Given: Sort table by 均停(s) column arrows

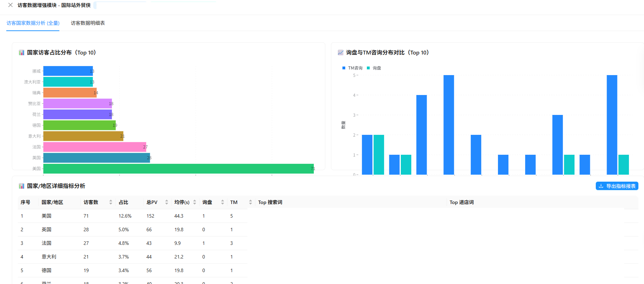Looking at the screenshot, I should [195, 202].
